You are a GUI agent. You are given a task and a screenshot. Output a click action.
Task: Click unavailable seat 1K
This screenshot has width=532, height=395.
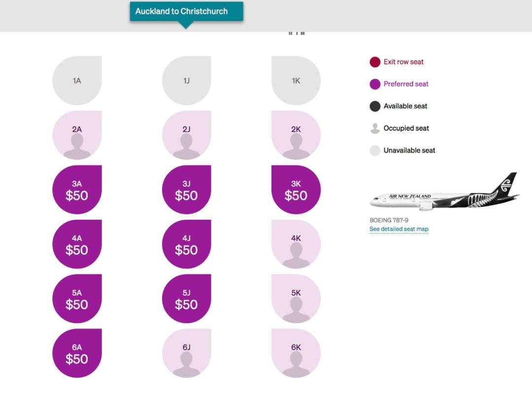[296, 80]
